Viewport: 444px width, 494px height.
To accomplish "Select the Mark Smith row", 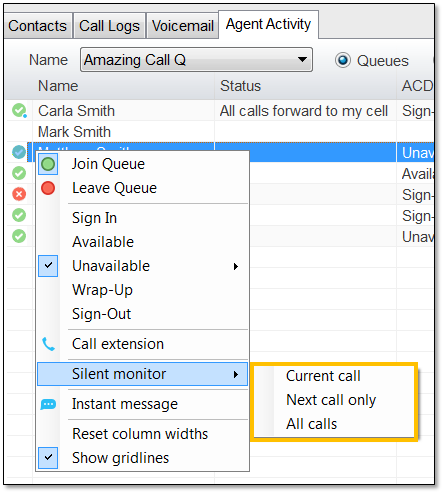I will 220,132.
